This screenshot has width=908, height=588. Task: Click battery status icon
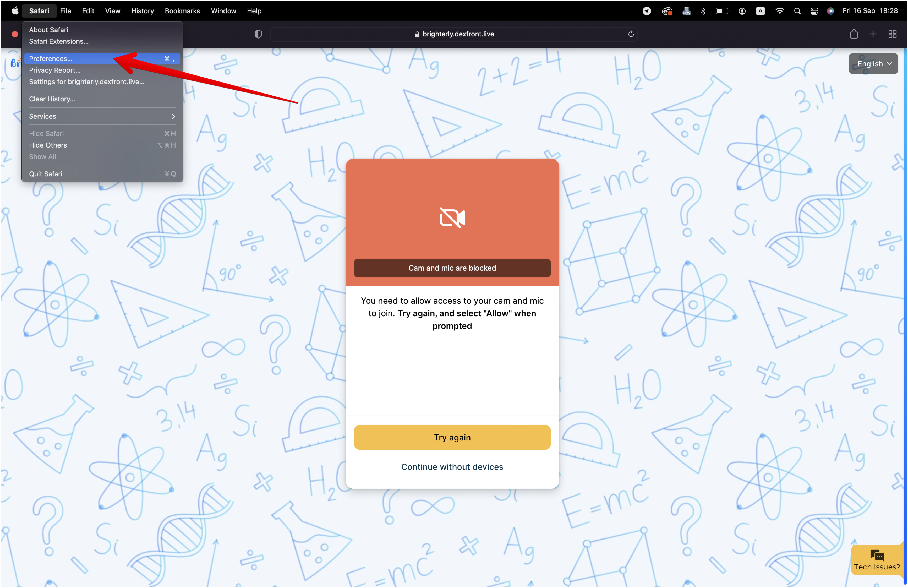point(722,11)
